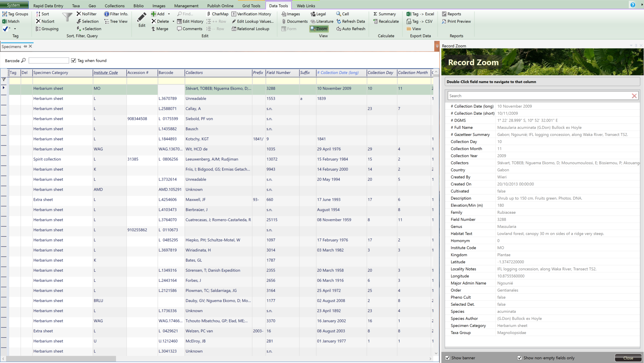Click the grid horizontal scrollbar thumb
Screen dimensions: 644x363
pos(61,359)
